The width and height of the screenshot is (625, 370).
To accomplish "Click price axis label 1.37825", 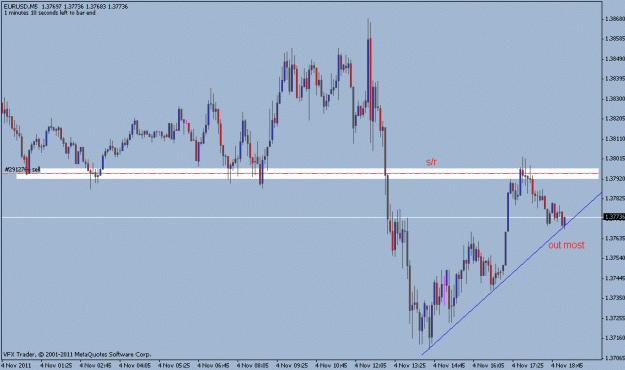I will pos(614,198).
